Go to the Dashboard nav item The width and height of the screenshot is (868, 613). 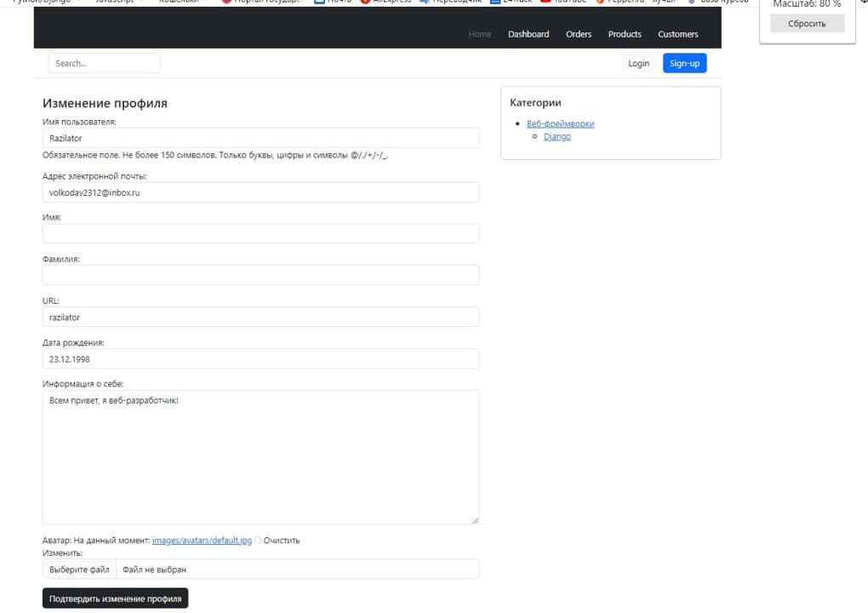[x=528, y=34]
